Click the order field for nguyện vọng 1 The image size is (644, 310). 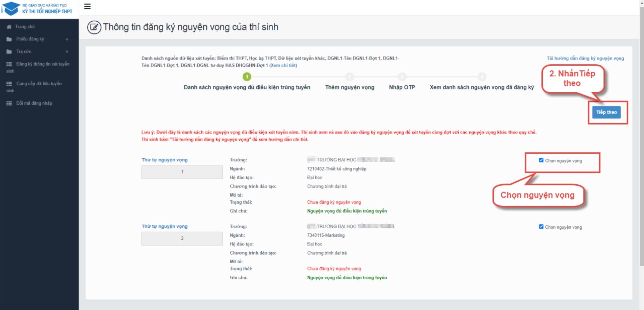pyautogui.click(x=182, y=172)
